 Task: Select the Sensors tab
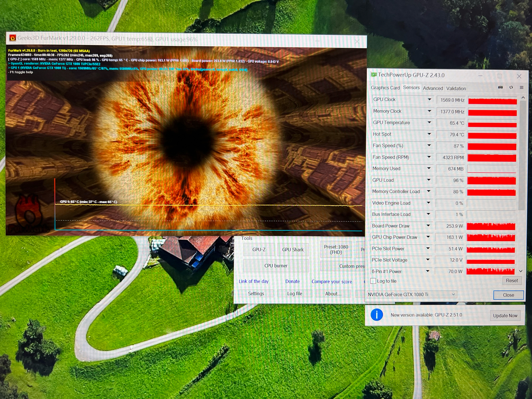[411, 88]
